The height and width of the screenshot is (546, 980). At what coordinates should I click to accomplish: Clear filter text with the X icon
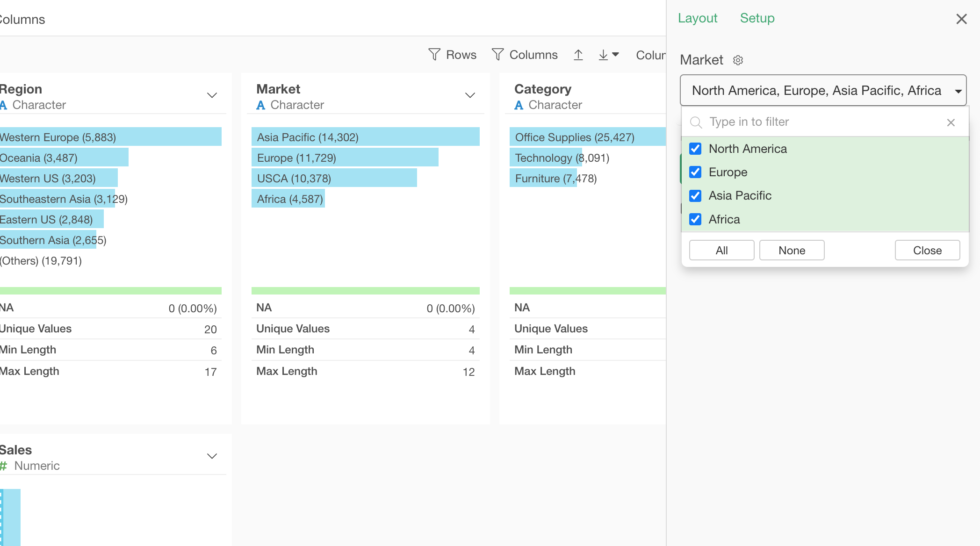pyautogui.click(x=951, y=122)
